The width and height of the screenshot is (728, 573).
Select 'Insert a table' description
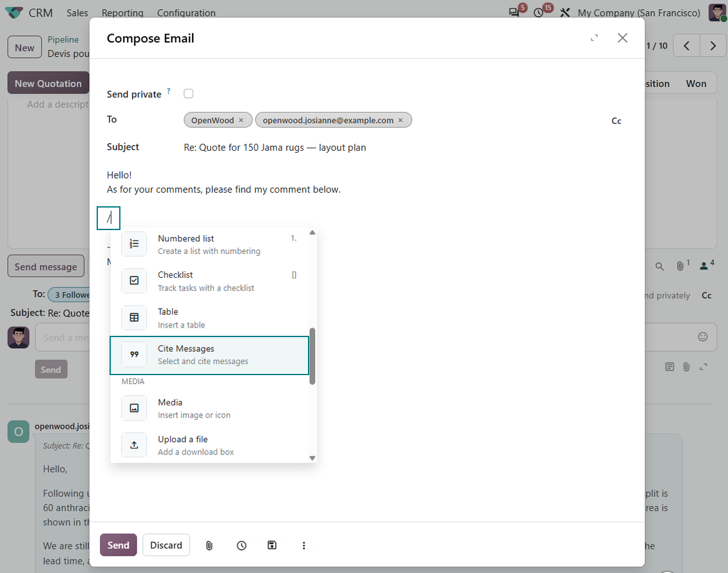(181, 325)
